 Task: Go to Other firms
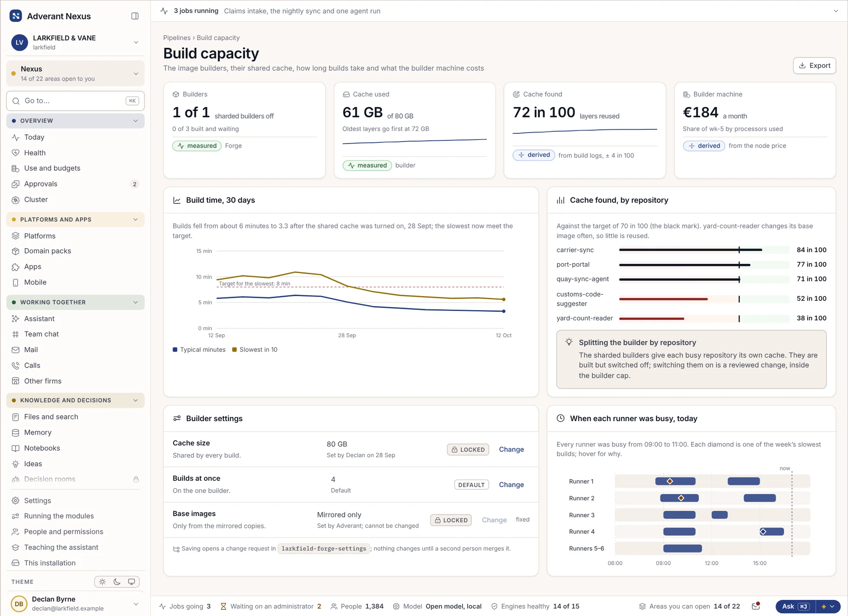75,381
